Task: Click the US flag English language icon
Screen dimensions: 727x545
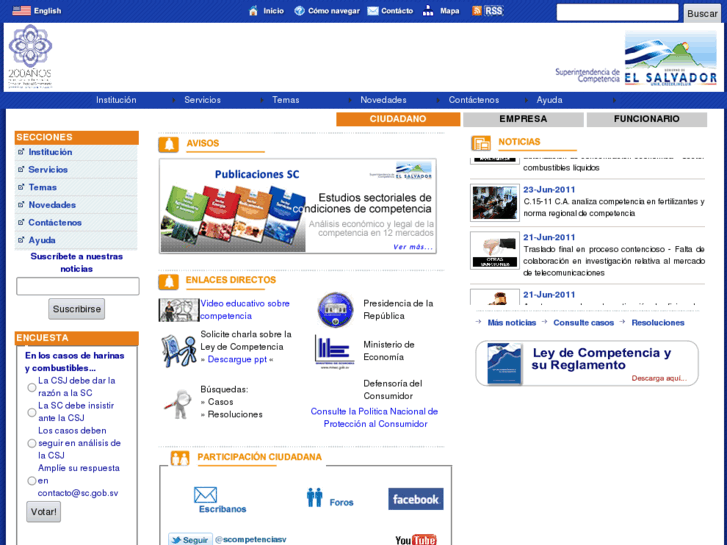Action: (21, 11)
